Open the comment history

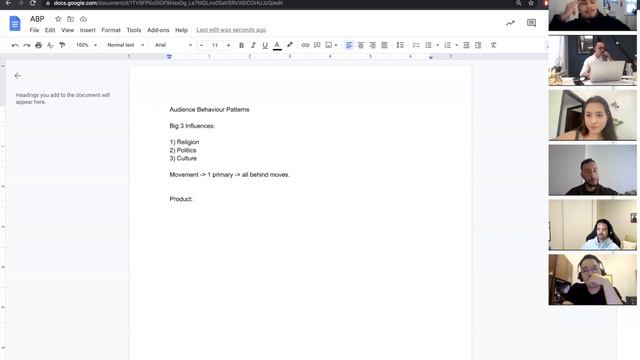531,23
